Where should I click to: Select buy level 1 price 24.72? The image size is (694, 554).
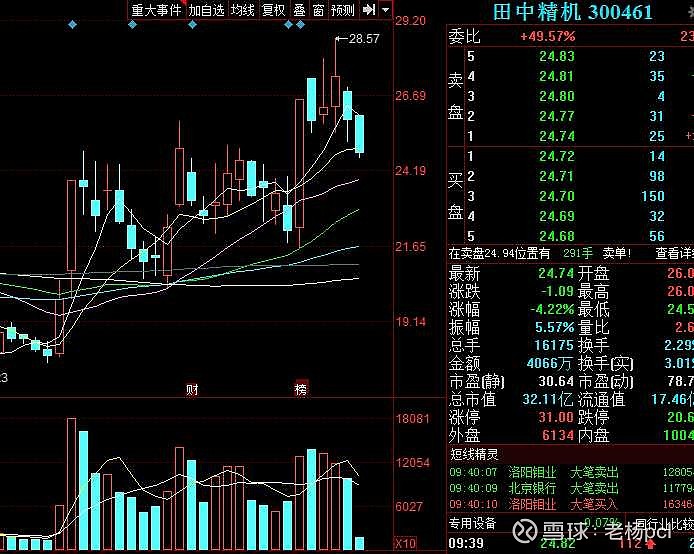[557, 156]
